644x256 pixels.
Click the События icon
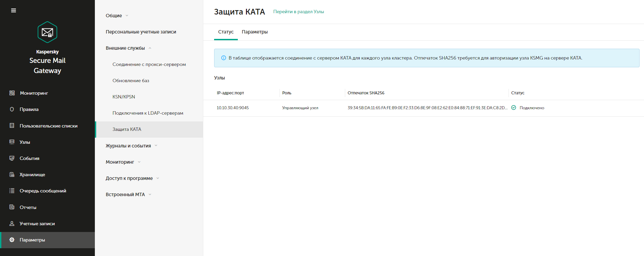(x=12, y=158)
